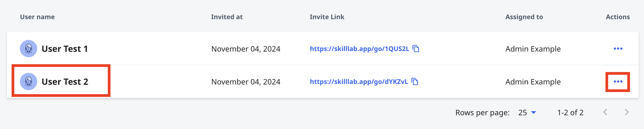Click User Test 1 avatar icon
The image size is (644, 129).
tap(29, 49)
